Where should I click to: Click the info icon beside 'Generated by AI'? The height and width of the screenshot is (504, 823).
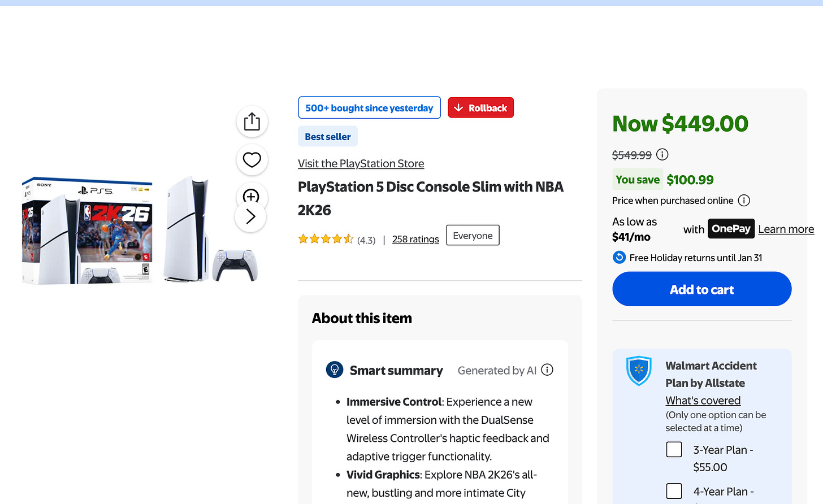[547, 370]
